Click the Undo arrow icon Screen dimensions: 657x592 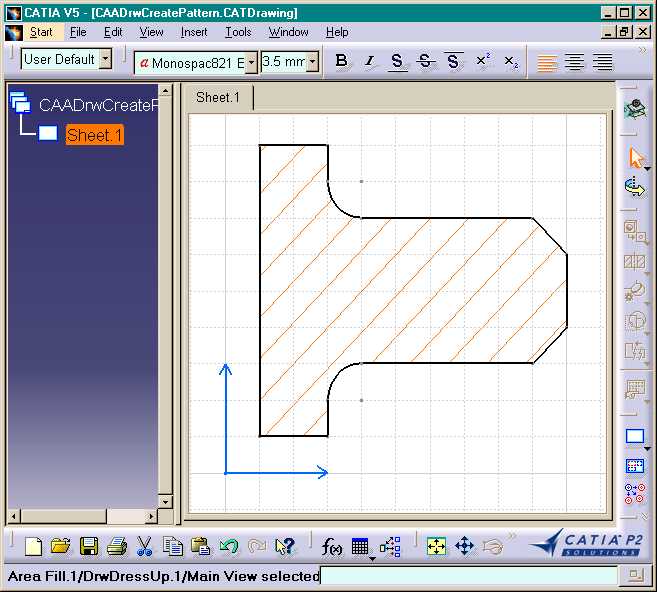(x=229, y=546)
